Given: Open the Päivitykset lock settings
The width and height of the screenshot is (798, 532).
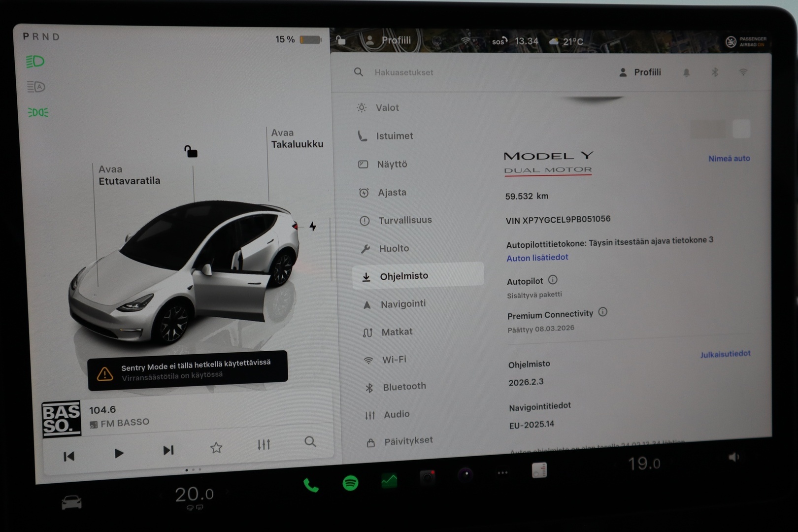Looking at the screenshot, I should (408, 440).
